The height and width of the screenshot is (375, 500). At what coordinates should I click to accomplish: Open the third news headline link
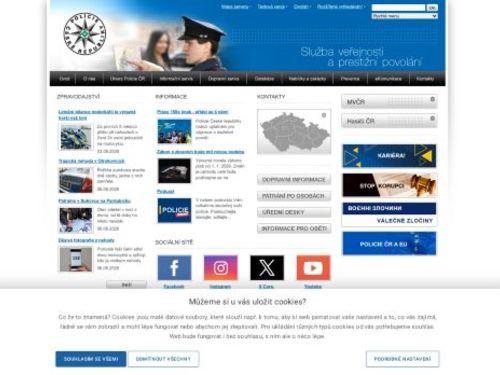94,201
